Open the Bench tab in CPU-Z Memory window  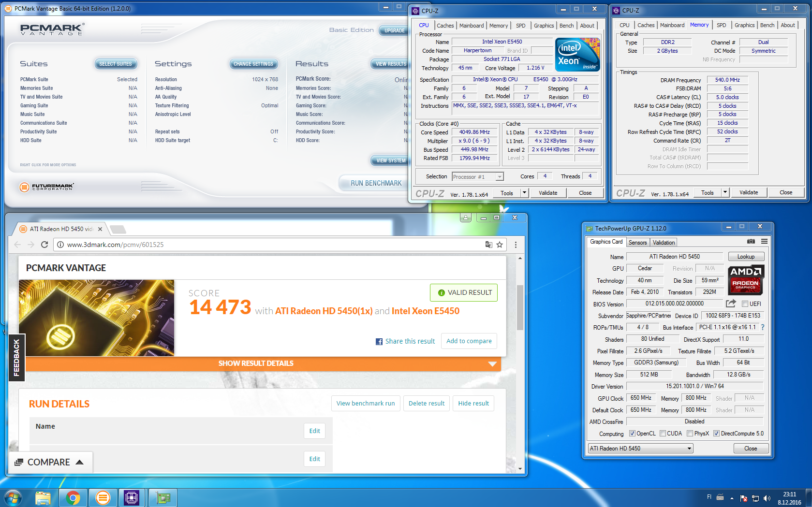(x=767, y=25)
